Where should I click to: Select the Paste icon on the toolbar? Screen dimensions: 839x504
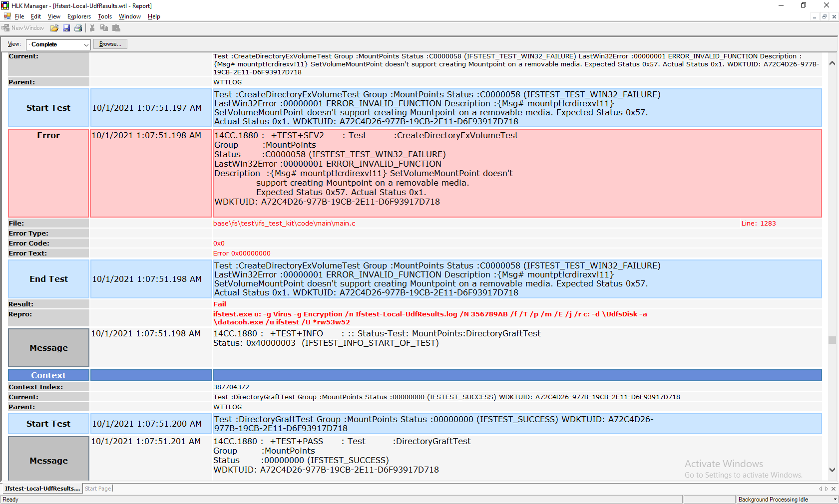116,28
